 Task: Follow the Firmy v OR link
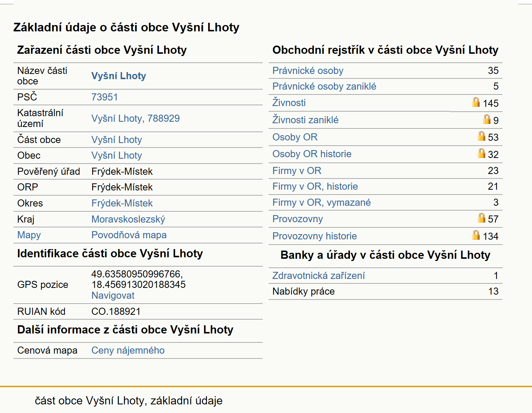pos(297,171)
